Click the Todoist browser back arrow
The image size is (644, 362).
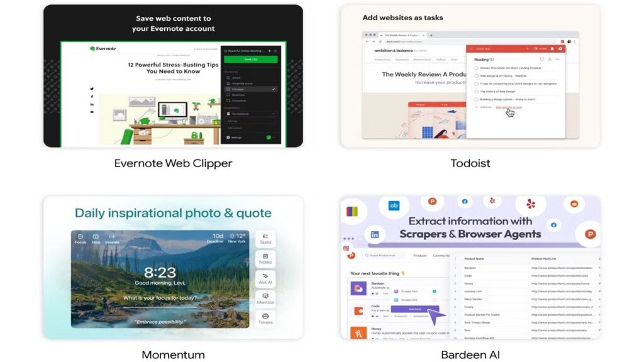[x=367, y=41]
